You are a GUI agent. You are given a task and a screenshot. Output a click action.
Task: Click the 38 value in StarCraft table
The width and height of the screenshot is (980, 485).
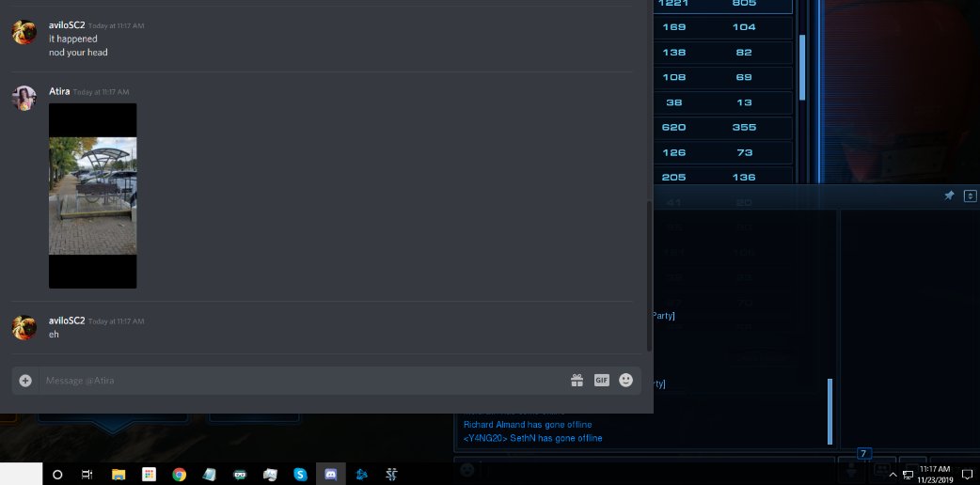pyautogui.click(x=673, y=102)
